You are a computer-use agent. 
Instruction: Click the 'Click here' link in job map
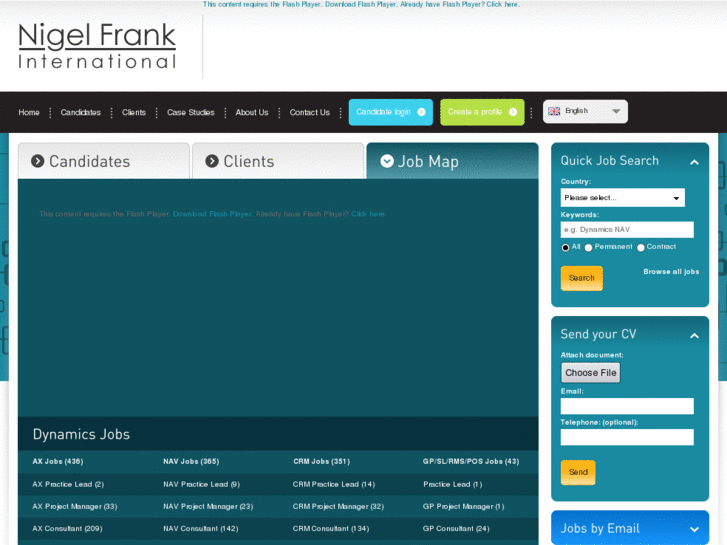(x=368, y=214)
